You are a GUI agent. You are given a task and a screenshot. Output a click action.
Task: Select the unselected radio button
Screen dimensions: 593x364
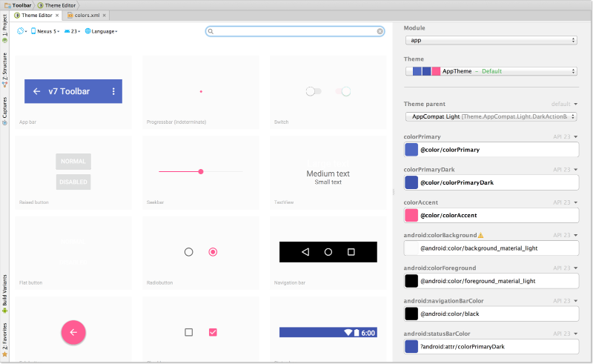189,252
